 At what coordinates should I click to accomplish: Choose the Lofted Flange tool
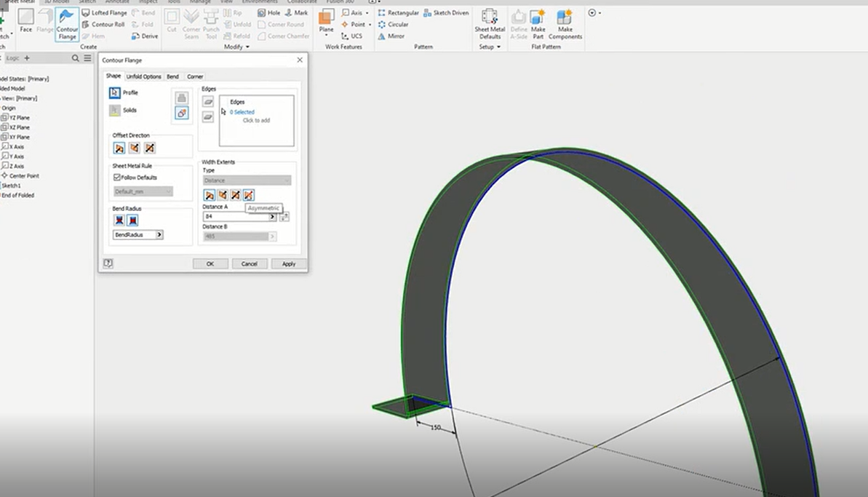[x=104, y=12]
